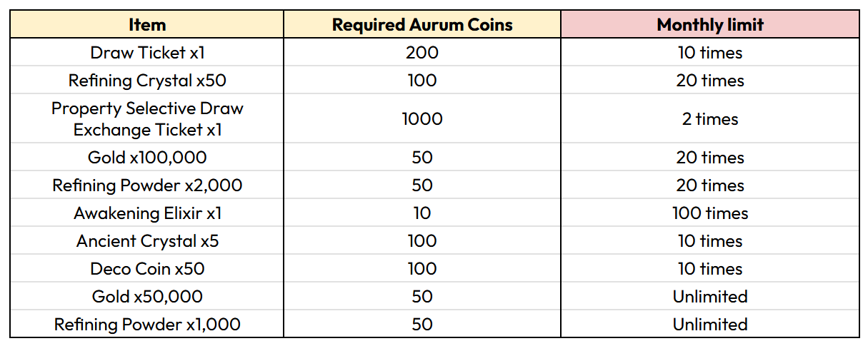Click the 10 coin cost for Awakening Elixir
Viewport: 868px width, 341px height.
pyautogui.click(x=422, y=213)
